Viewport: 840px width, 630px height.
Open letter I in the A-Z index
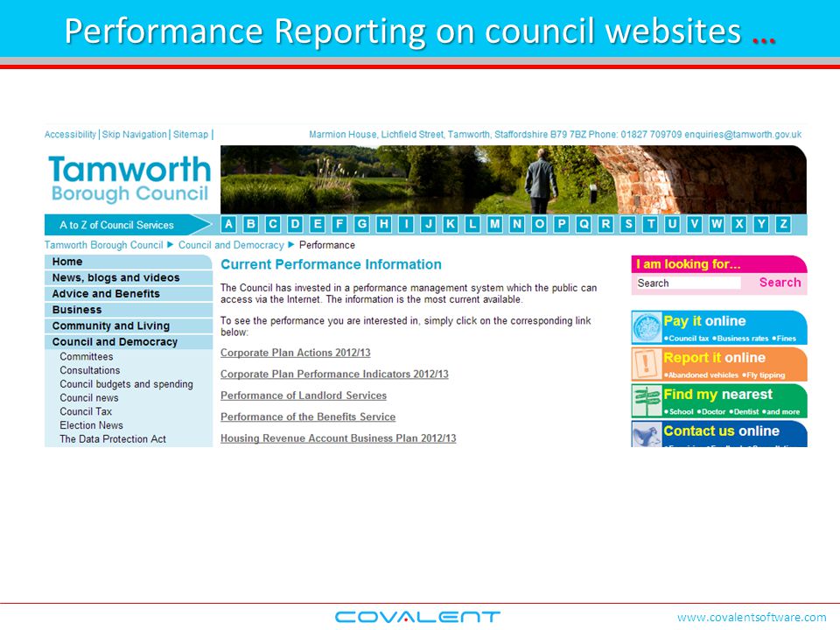pos(407,224)
